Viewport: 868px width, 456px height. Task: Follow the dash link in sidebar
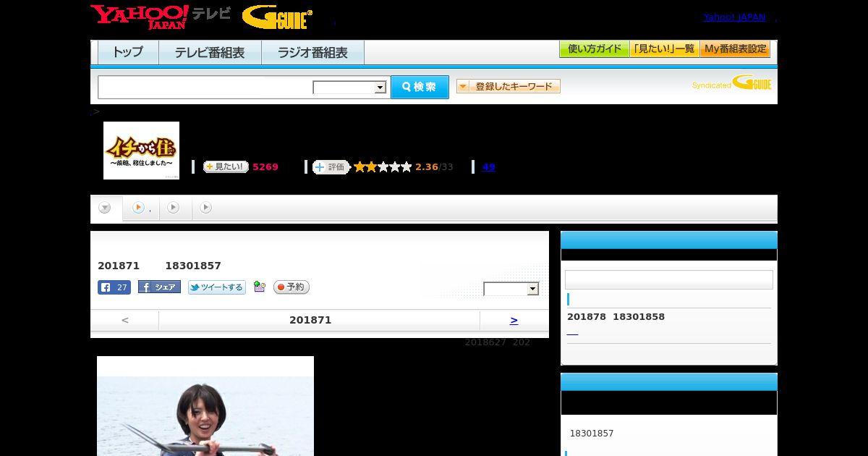pyautogui.click(x=572, y=333)
